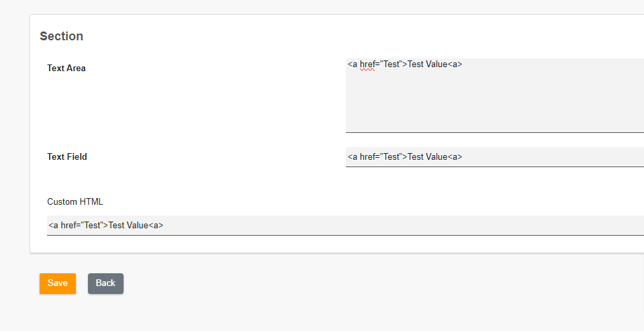Click the href word in the Text Field
The image size is (644, 331).
pyautogui.click(x=368, y=157)
